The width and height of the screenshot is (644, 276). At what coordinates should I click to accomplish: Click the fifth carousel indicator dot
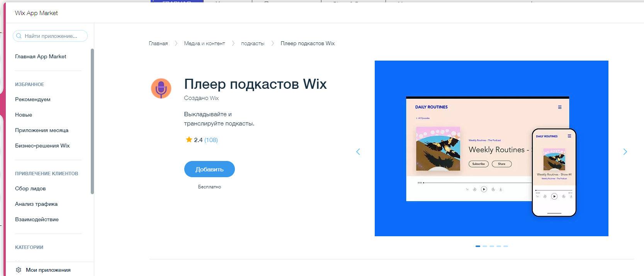(x=506, y=246)
